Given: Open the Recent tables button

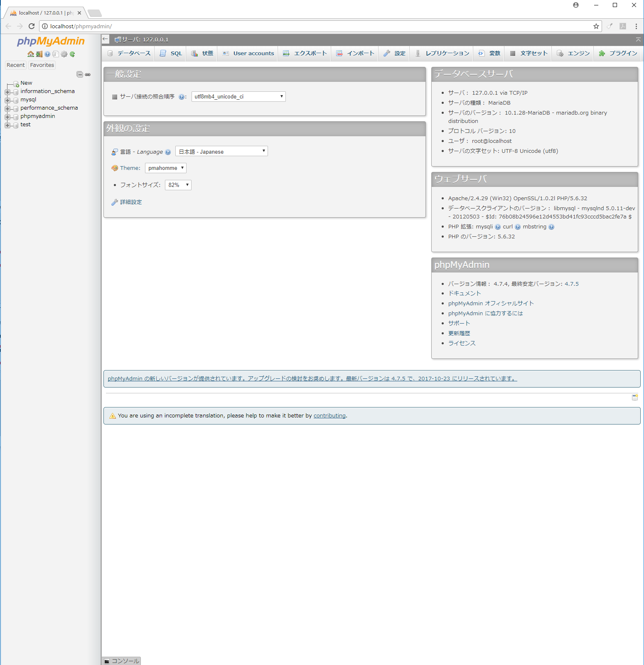Looking at the screenshot, I should (16, 65).
